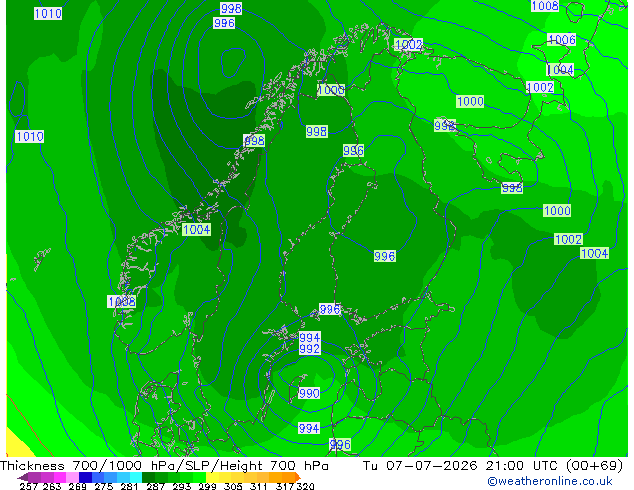Click the 293 legend value

point(182,486)
